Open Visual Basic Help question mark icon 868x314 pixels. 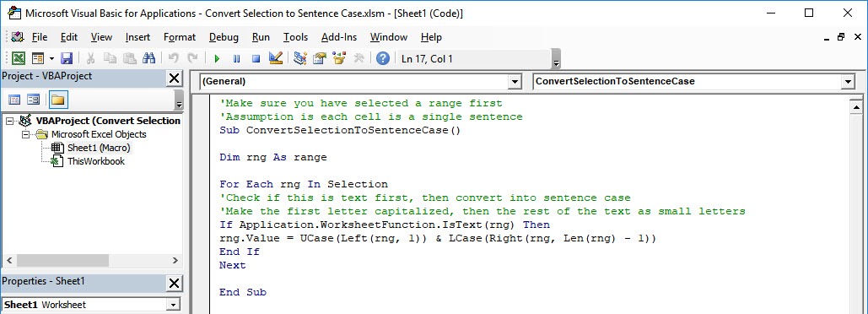coord(382,58)
